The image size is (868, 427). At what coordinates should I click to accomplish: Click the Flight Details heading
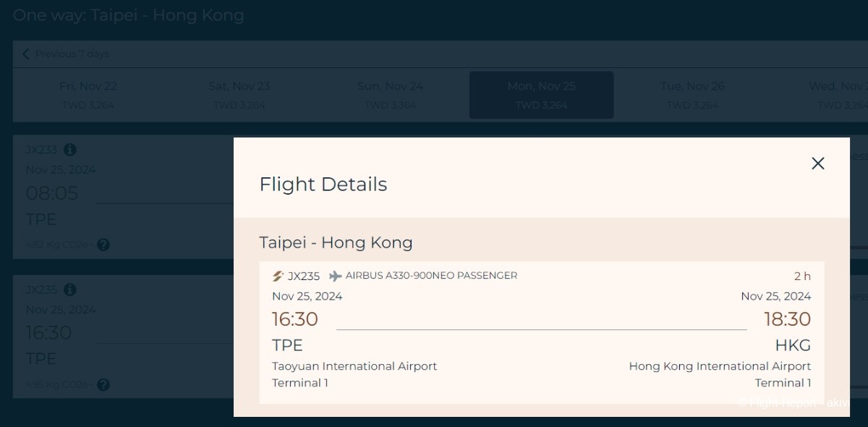coord(323,185)
